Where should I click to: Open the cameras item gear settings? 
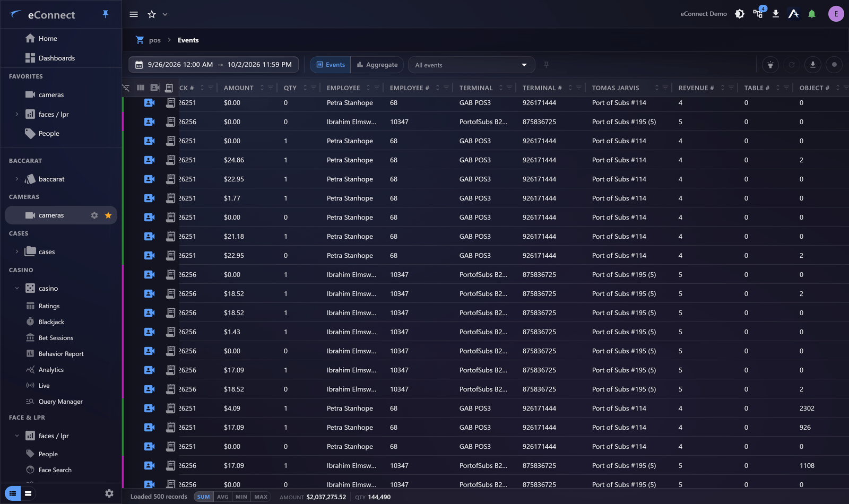click(x=94, y=215)
